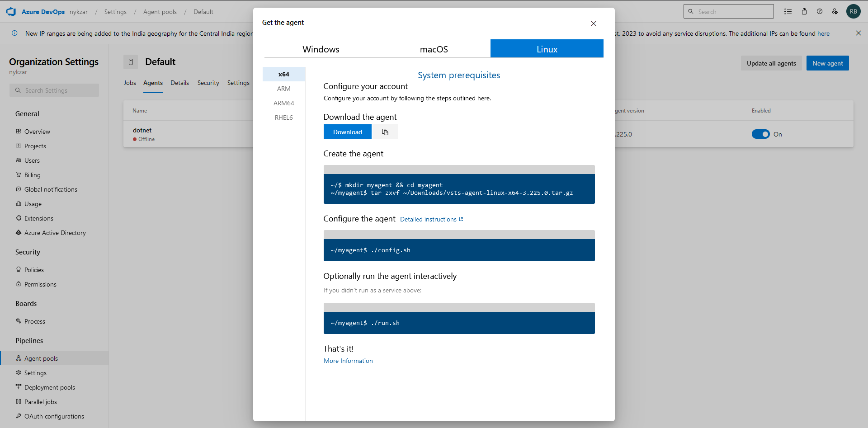Toggle the dotnet agent Enabled switch
Image resolution: width=868 pixels, height=428 pixels.
pos(760,134)
